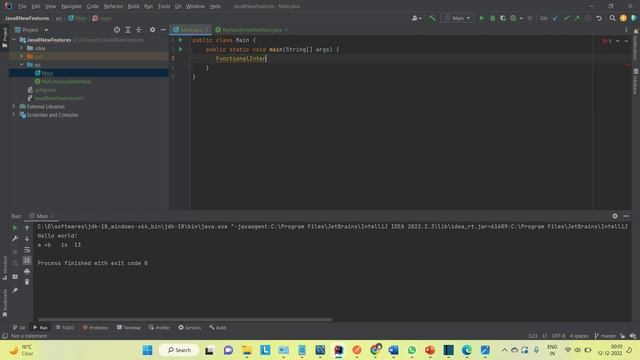Open the Project panel settings gear
This screenshot has width=640, height=360.
pos(152,30)
